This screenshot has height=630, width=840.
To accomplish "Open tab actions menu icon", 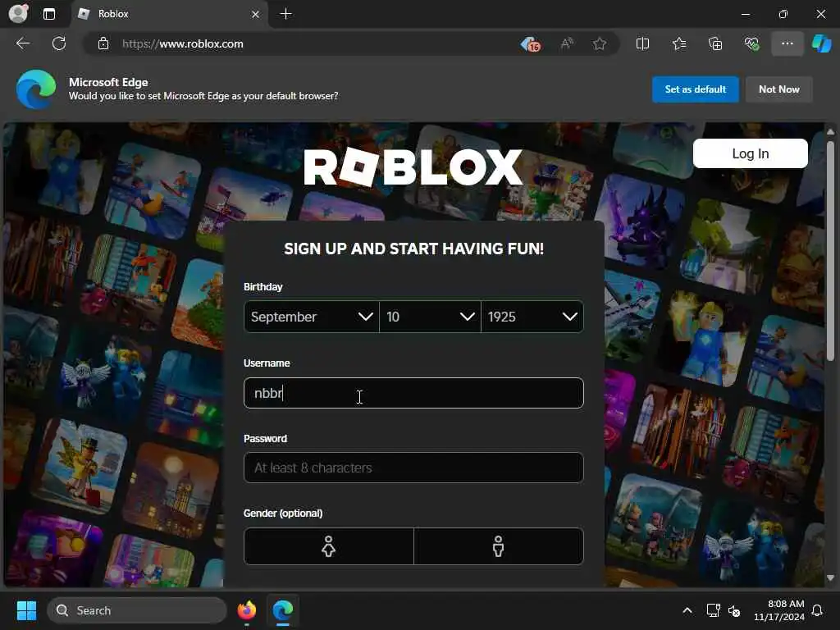I will coord(49,14).
